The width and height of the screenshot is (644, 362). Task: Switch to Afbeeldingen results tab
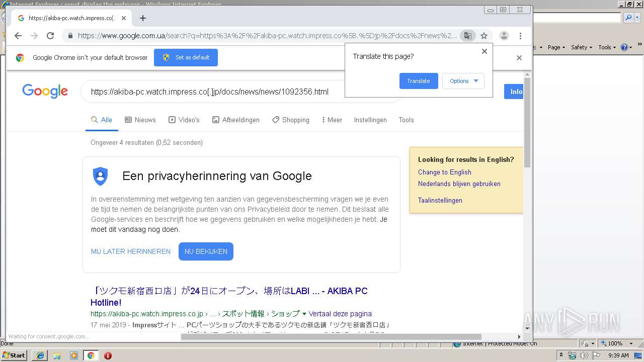pos(236,120)
